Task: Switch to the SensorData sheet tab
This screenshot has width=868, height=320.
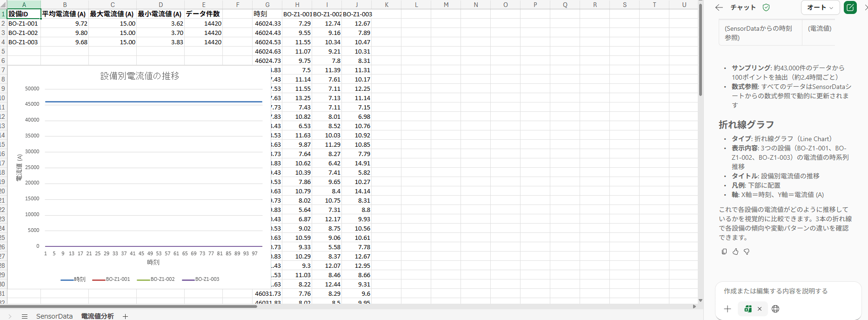Action: [x=54, y=316]
